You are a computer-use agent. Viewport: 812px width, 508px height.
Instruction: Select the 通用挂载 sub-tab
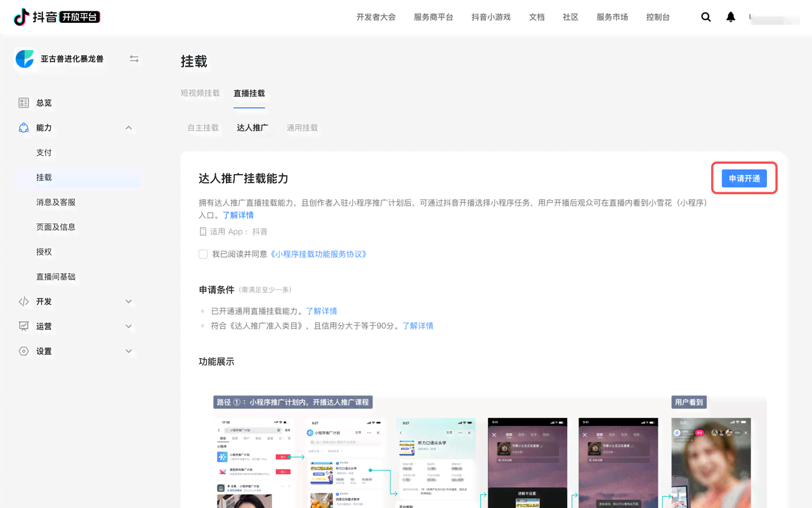(x=302, y=128)
